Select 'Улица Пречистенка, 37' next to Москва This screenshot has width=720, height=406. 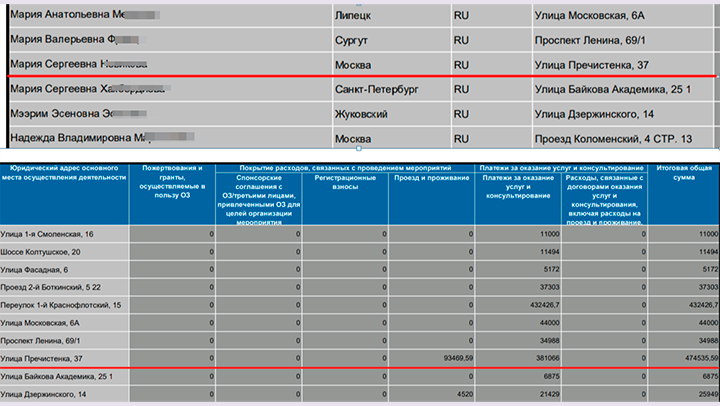point(591,65)
